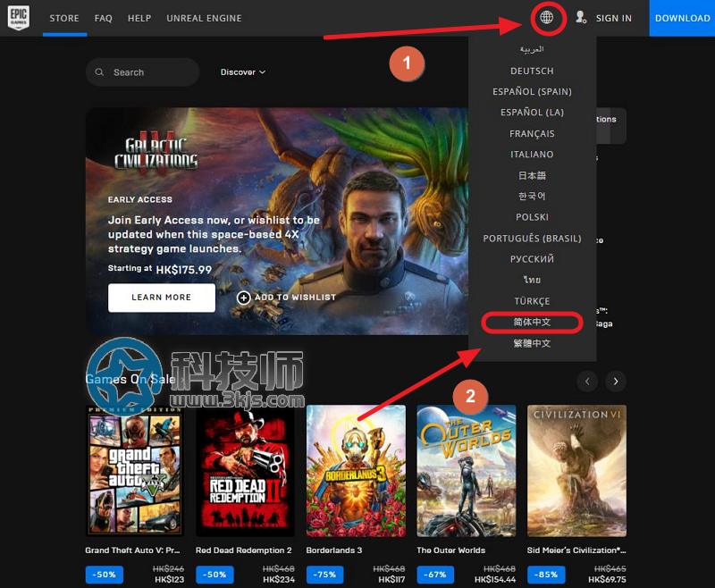Select TÜRKÇE language
This screenshot has height=588, width=715.
[532, 301]
